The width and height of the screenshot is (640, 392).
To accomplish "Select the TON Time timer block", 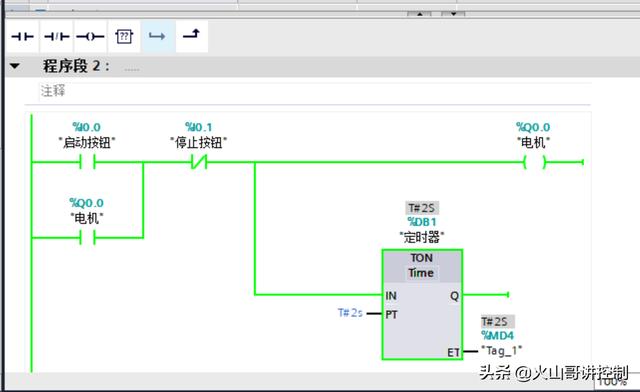I will click(x=422, y=304).
